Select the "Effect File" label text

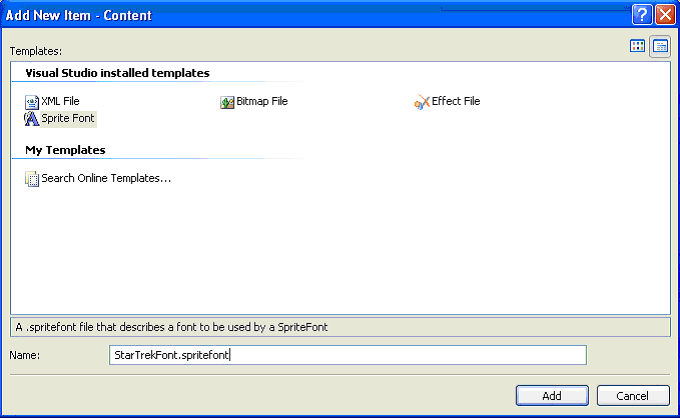456,102
